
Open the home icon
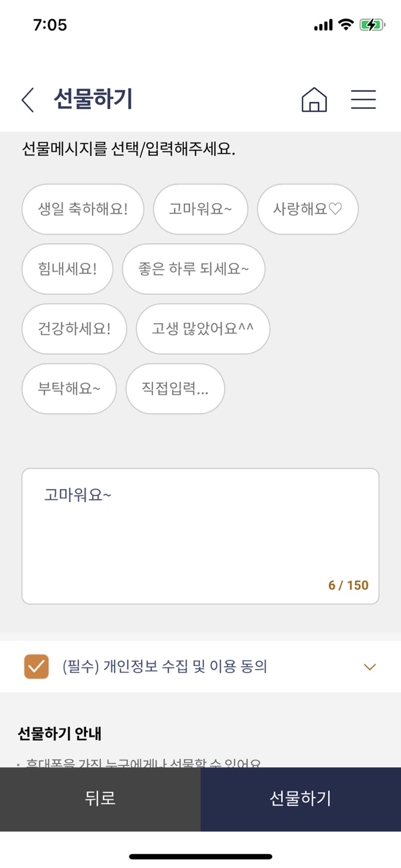314,99
